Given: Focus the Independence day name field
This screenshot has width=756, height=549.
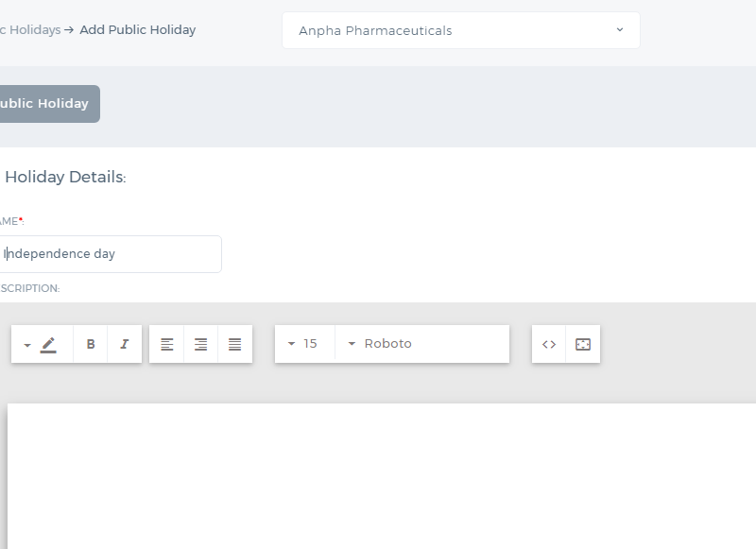Looking at the screenshot, I should click(x=110, y=254).
